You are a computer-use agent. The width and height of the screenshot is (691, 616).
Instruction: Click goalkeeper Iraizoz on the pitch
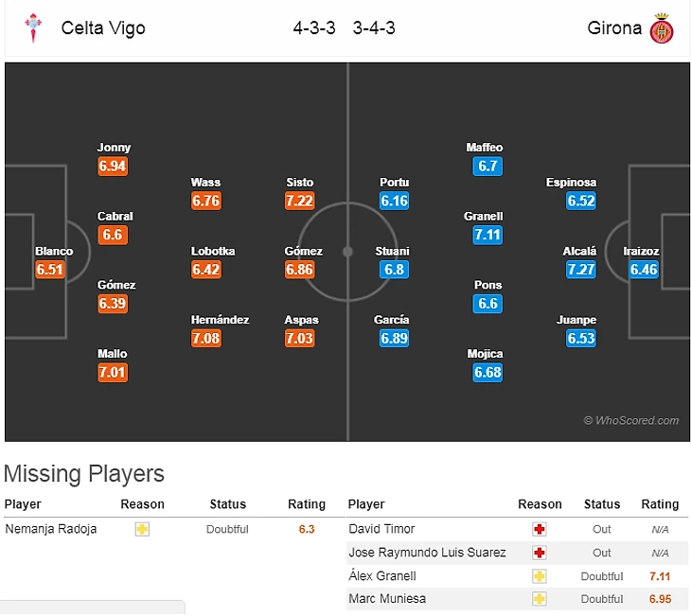pyautogui.click(x=641, y=252)
